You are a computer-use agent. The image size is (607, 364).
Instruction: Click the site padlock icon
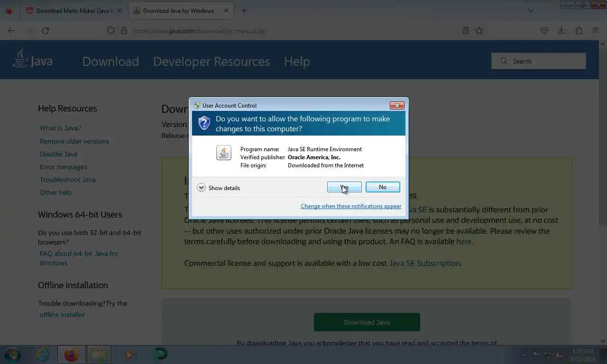point(124,30)
